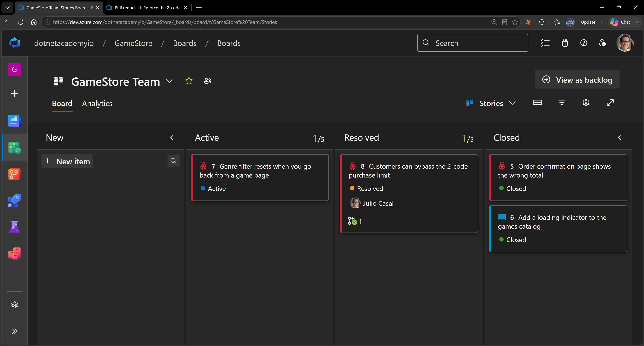Focus the Search box in header

473,43
